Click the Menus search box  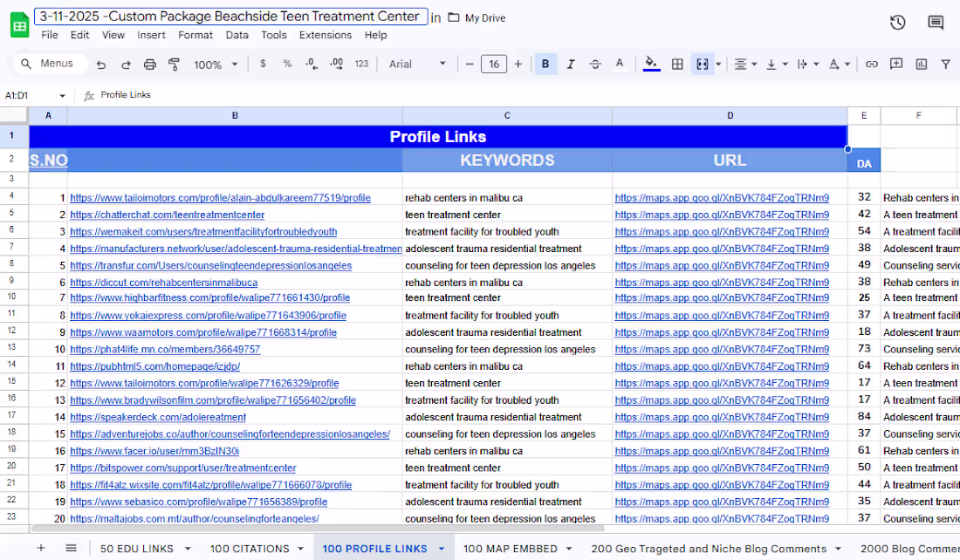[51, 64]
